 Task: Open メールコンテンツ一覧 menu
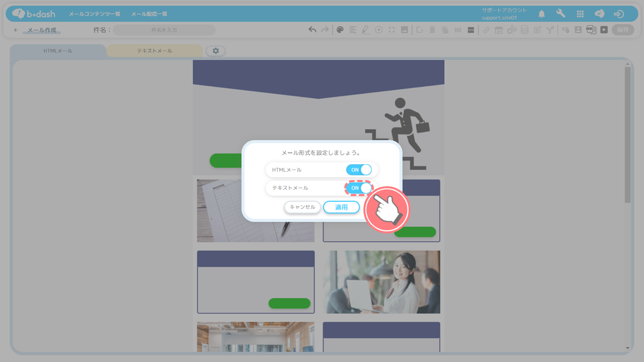tap(95, 14)
